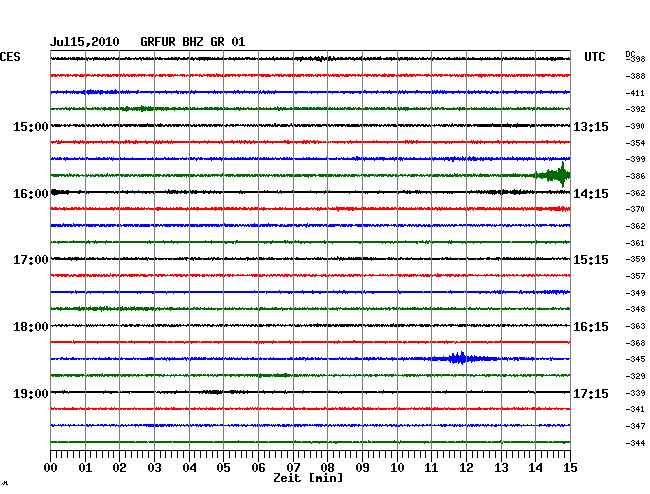
Task: Pick DC offset value -348
Action: pyautogui.click(x=635, y=309)
